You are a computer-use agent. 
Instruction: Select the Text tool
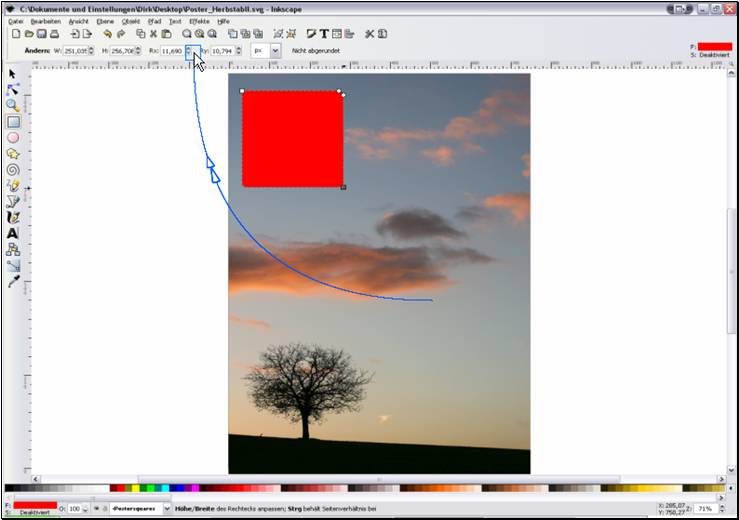pos(13,233)
